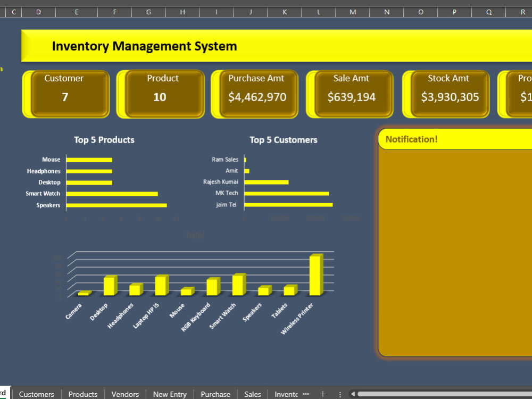The width and height of the screenshot is (532, 399).
Task: Select column H header
Action: click(x=182, y=12)
